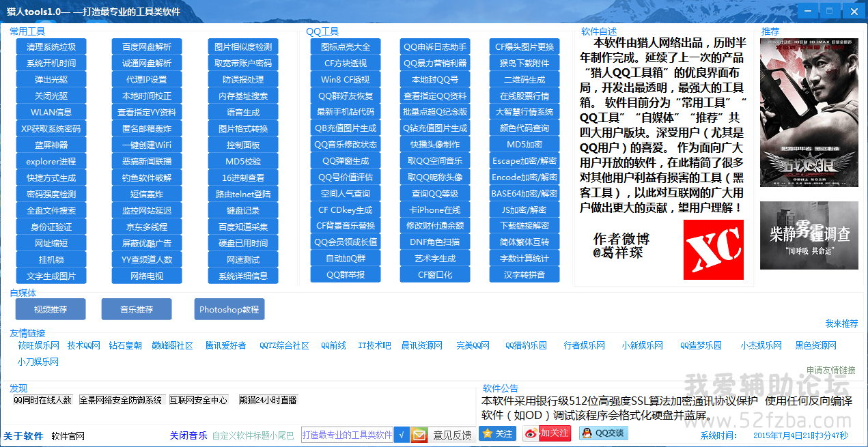The width and height of the screenshot is (868, 447).
Task: Click 文字生成图片 button
Action: pos(51,276)
